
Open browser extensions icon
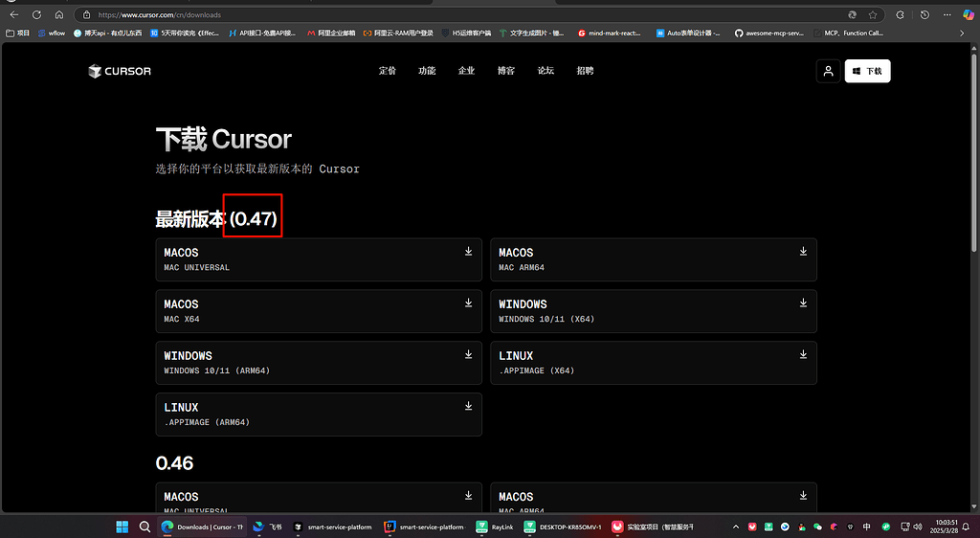[900, 14]
